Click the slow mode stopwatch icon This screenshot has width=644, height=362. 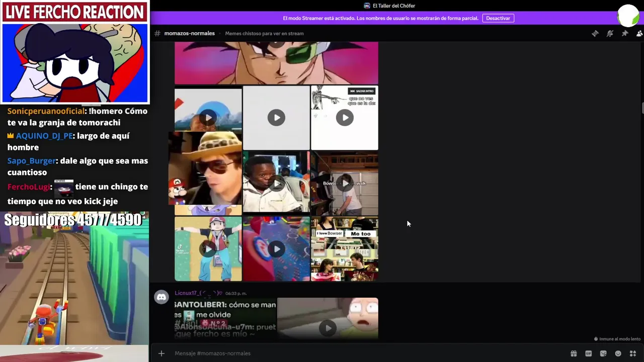point(596,339)
